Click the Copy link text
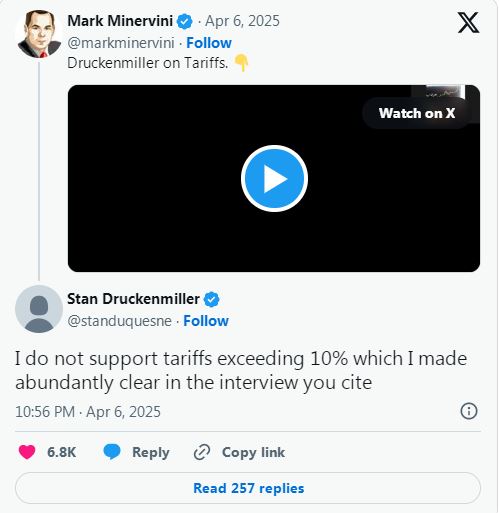This screenshot has height=513, width=499. click(253, 452)
